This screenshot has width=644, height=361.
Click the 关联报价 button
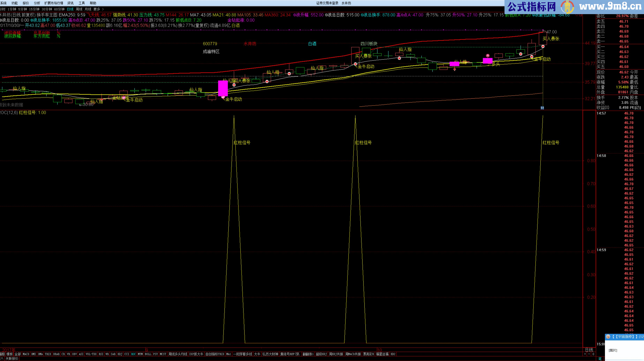pyautogui.click(x=12, y=359)
